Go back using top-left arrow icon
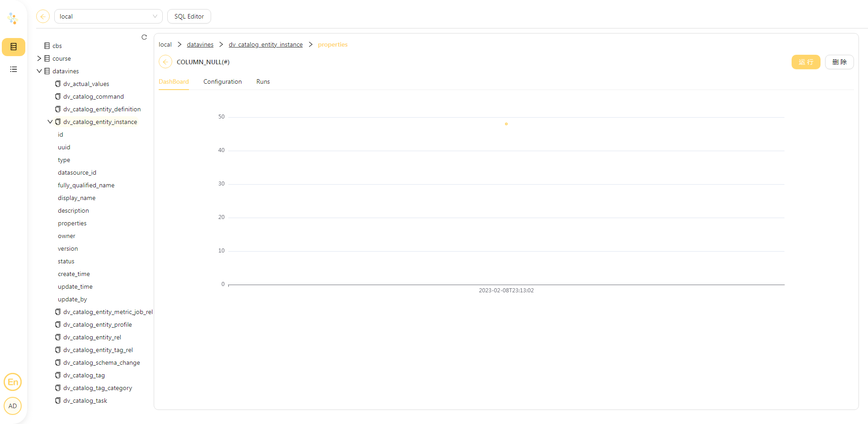 [43, 16]
